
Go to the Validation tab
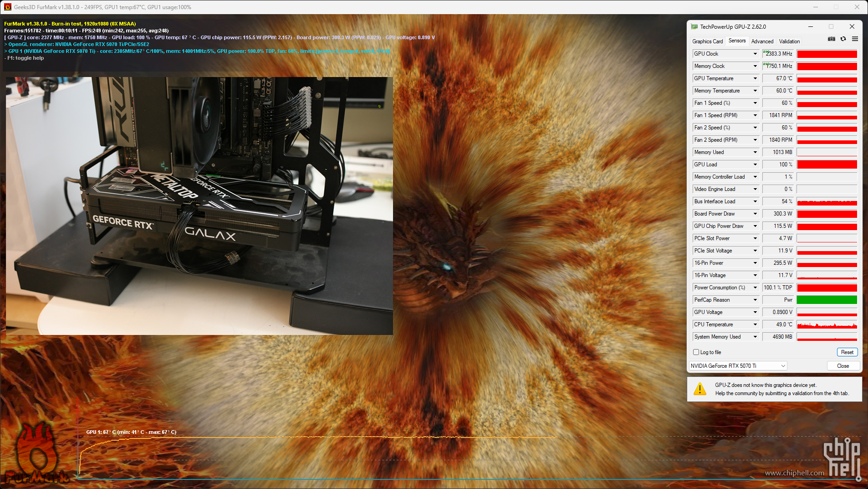click(x=789, y=41)
